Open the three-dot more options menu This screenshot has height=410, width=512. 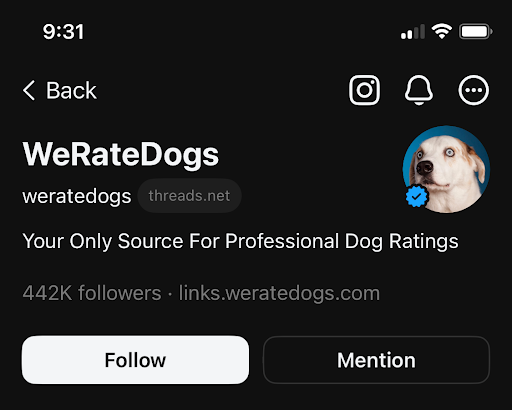tap(474, 90)
